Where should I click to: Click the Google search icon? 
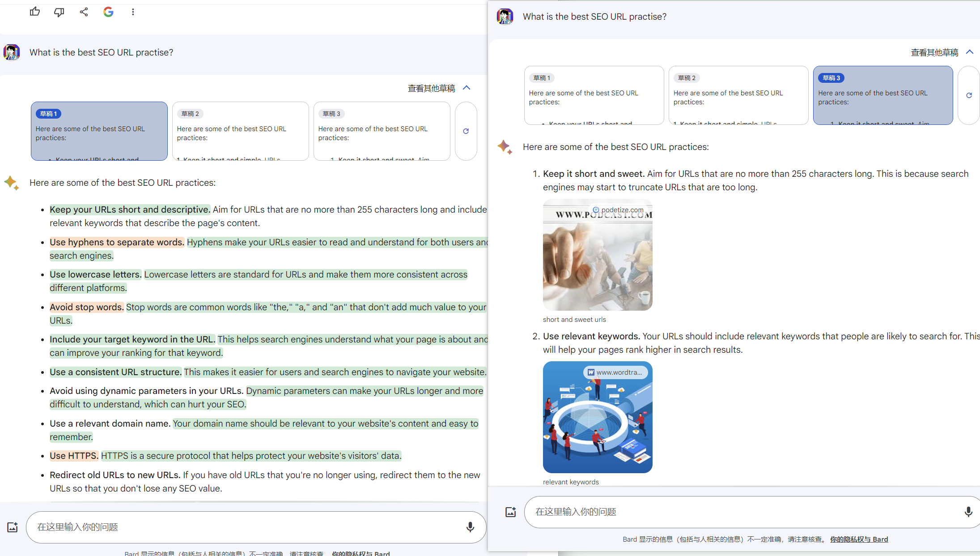pyautogui.click(x=108, y=12)
